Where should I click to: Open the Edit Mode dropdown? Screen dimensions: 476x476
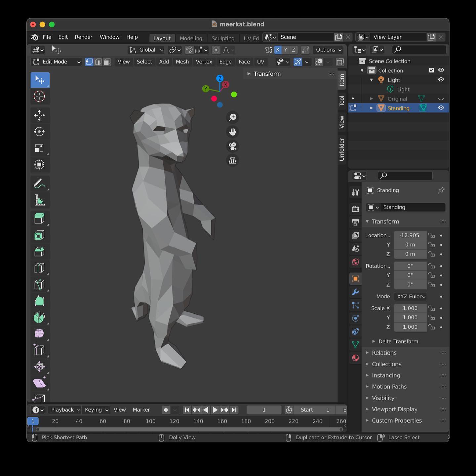56,62
